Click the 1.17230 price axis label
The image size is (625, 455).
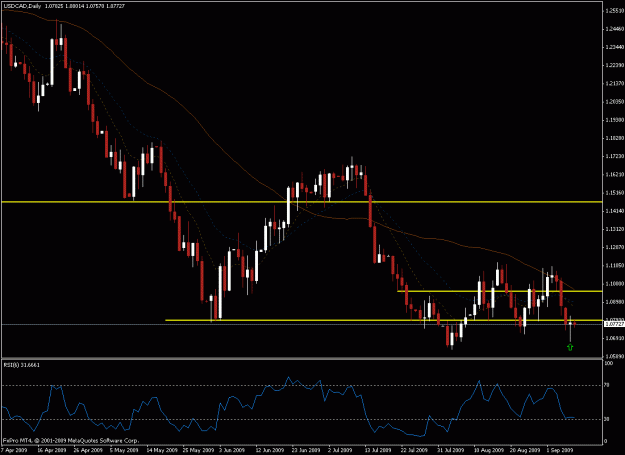[x=614, y=156]
